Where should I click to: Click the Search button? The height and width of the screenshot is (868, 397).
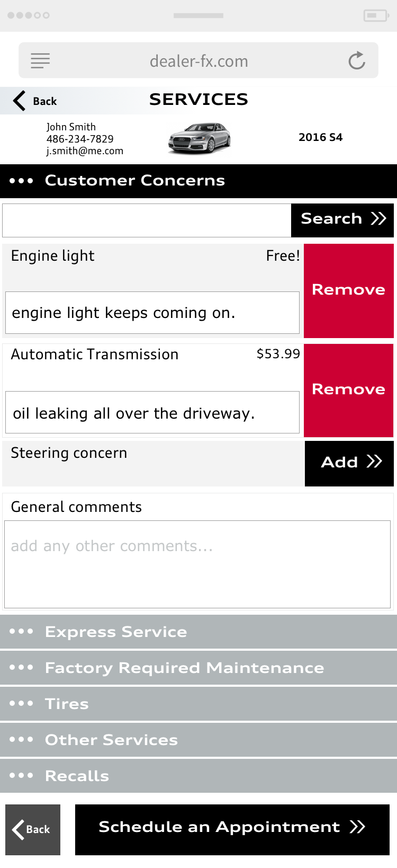pos(342,220)
